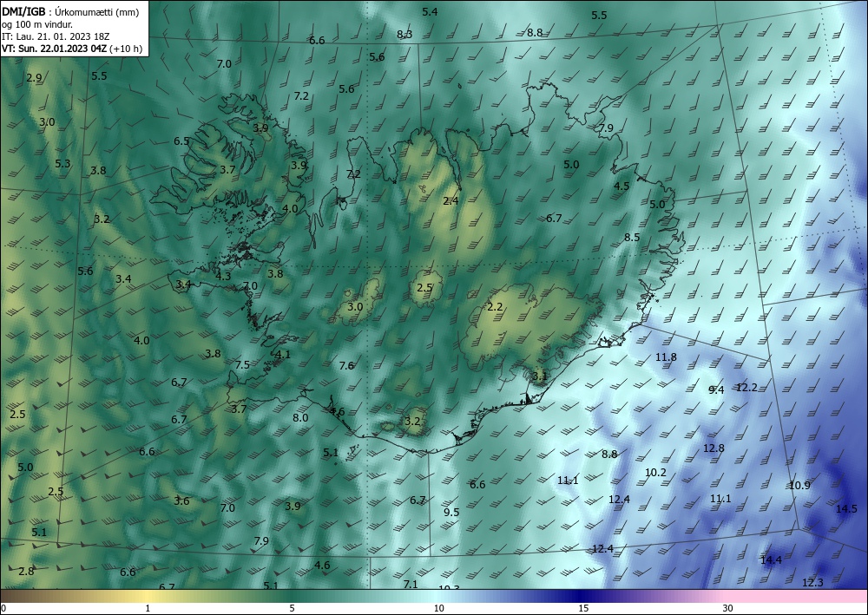The image size is (868, 615).
Task: Click the 'DMI/IGB : Úrkomumætti (mm)' title line
Action: click(x=70, y=11)
